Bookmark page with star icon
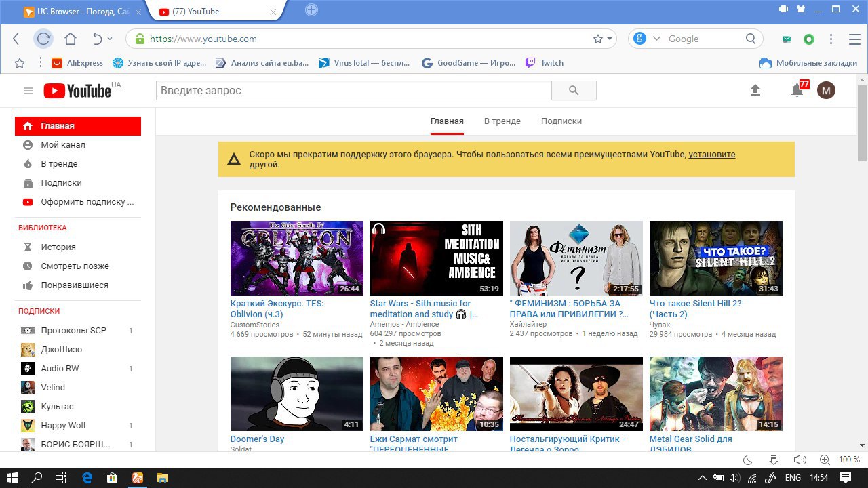Viewport: 868px width, 488px height. pos(597,39)
